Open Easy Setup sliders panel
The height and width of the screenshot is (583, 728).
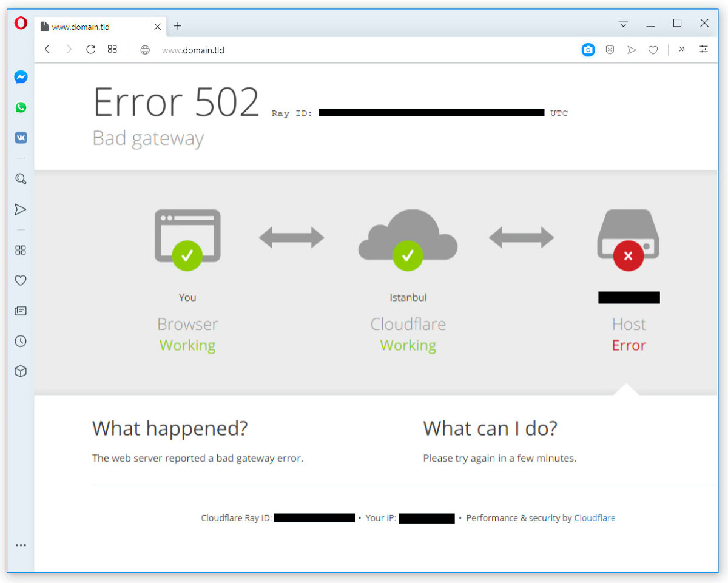(x=704, y=49)
